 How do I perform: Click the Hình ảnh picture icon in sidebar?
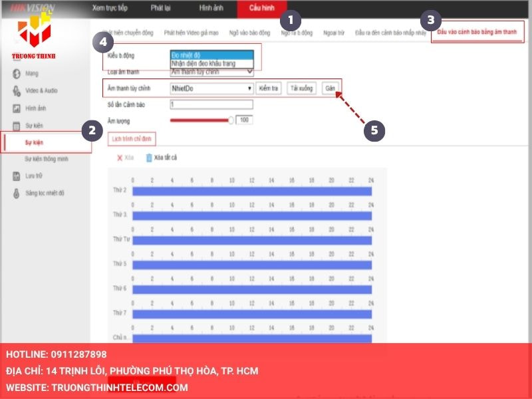(x=15, y=108)
